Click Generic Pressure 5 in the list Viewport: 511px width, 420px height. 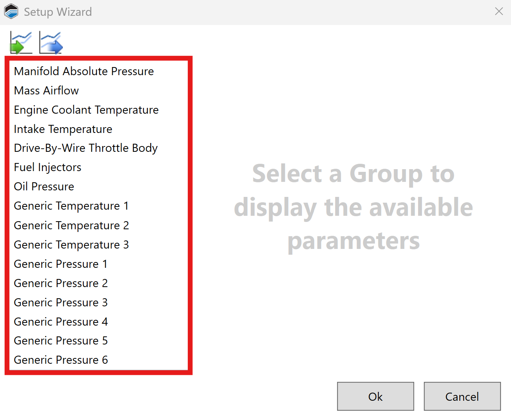pos(61,341)
